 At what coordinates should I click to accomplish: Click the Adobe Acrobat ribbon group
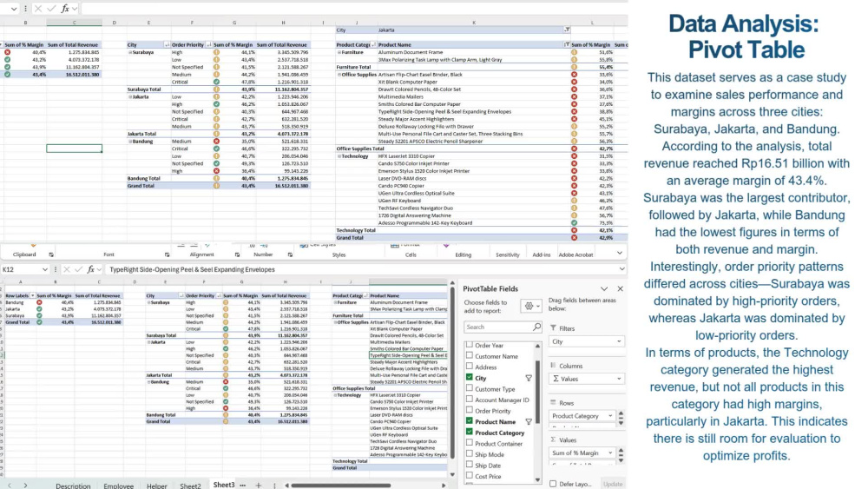pyautogui.click(x=575, y=254)
